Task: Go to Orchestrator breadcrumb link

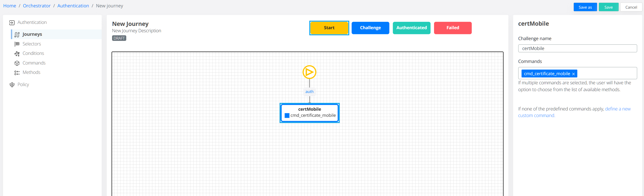Action: (x=37, y=6)
